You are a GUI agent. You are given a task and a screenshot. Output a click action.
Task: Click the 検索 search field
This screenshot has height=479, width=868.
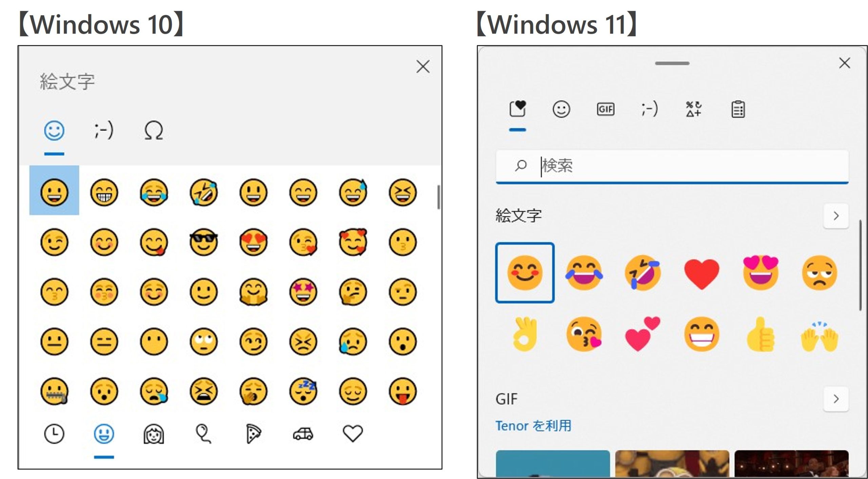(x=672, y=166)
